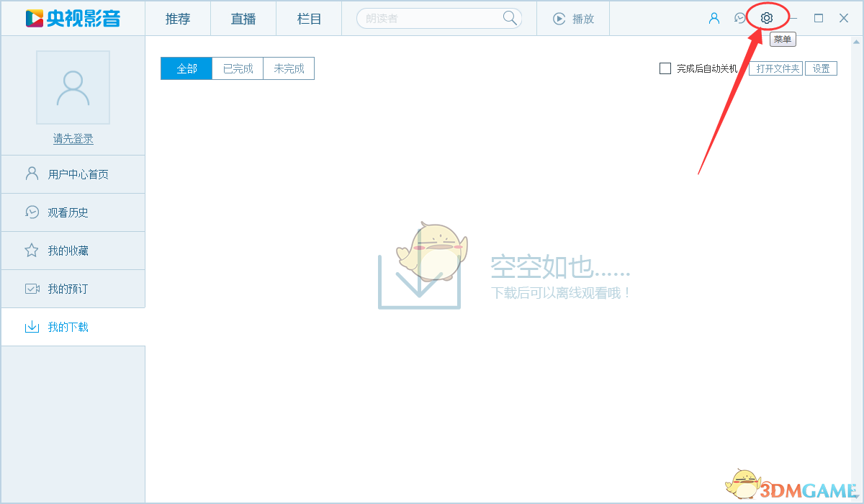Open the 栏目 top navigation tab
This screenshot has height=504, width=864.
point(309,19)
